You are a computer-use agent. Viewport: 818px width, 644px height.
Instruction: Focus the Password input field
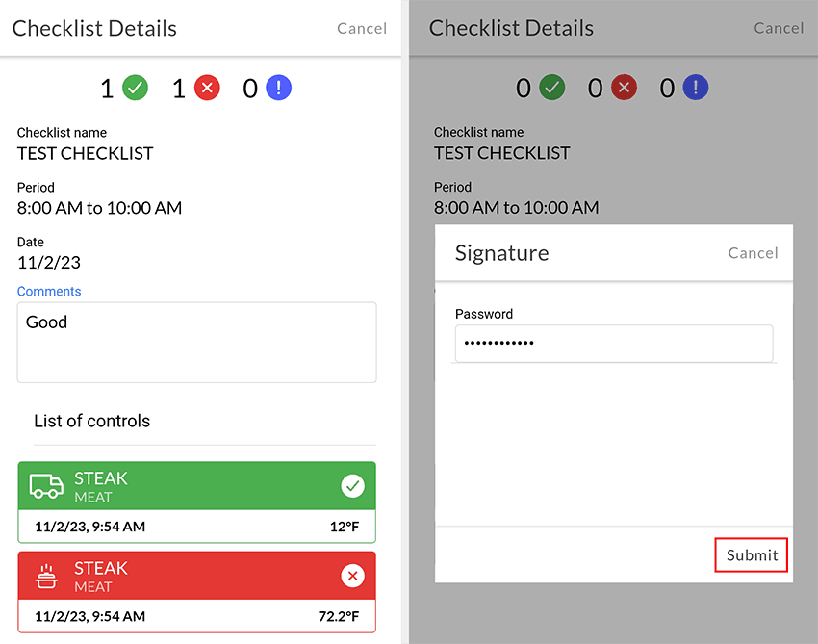(x=614, y=344)
